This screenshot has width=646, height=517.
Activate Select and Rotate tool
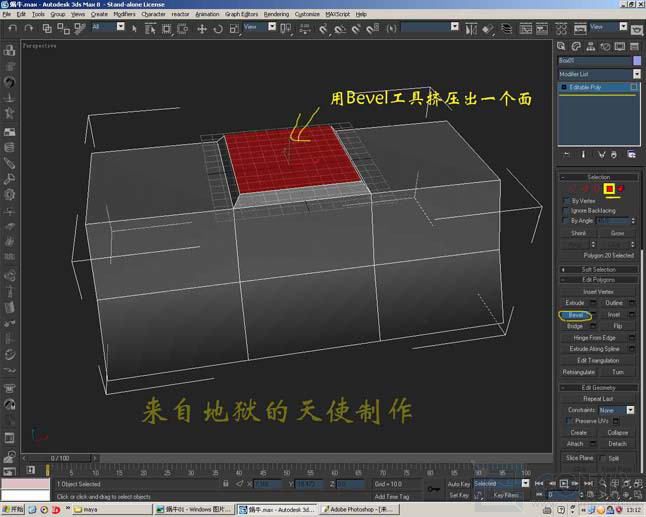pyautogui.click(x=218, y=28)
